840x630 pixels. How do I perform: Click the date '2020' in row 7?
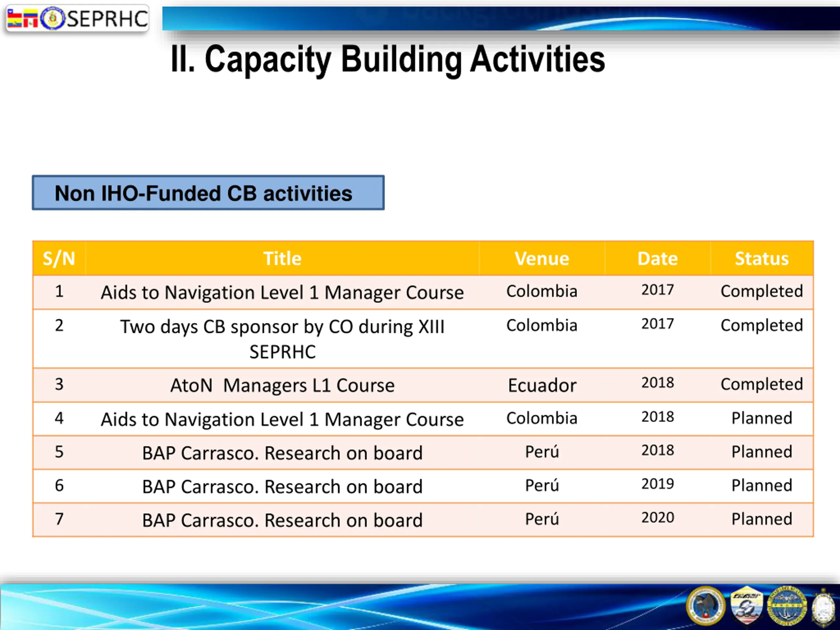pyautogui.click(x=658, y=517)
